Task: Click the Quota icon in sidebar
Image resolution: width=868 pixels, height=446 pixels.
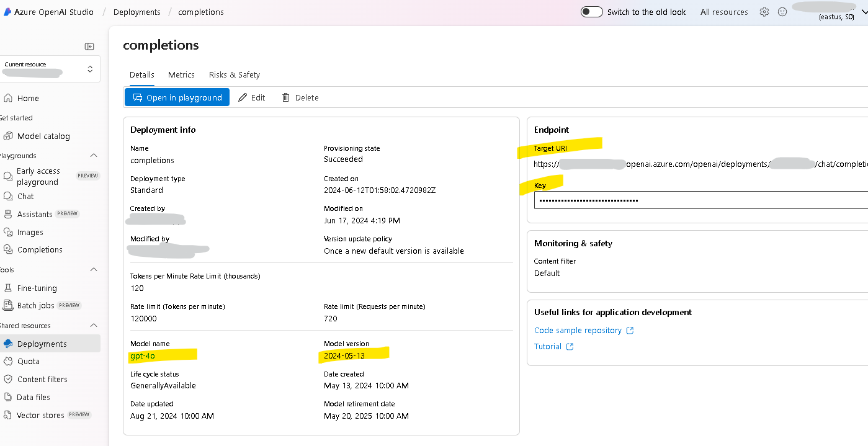Action: pyautogui.click(x=8, y=361)
